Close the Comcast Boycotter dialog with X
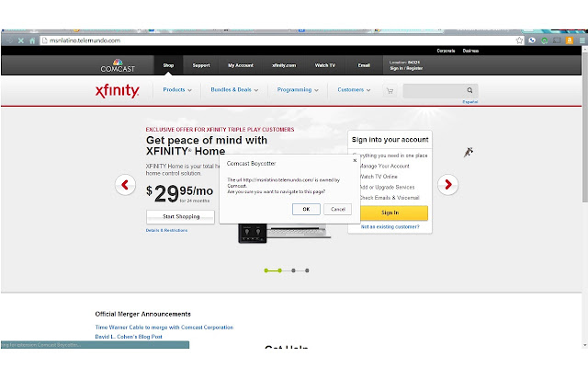Image resolution: width=588 pixels, height=368 pixels. [355, 160]
